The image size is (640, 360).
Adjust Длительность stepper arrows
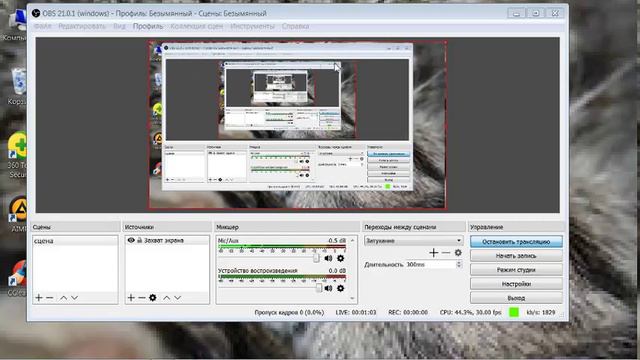point(459,264)
